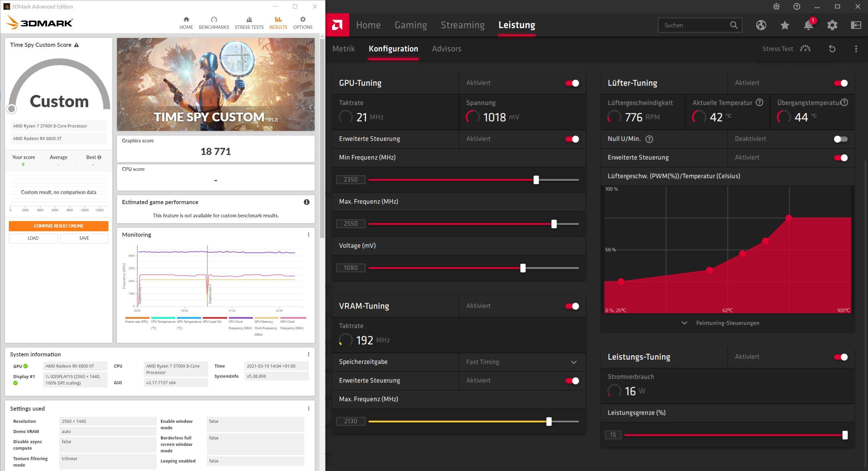Viewport: 868px width, 471px height.
Task: Click the help icon next to Aktuelle Temperatur
Action: (759, 102)
